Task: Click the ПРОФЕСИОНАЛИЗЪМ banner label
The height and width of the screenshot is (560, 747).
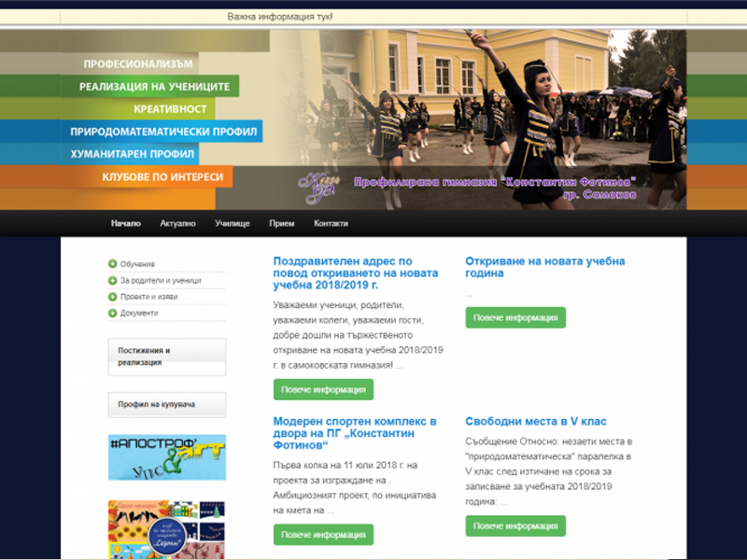Action: (x=138, y=63)
